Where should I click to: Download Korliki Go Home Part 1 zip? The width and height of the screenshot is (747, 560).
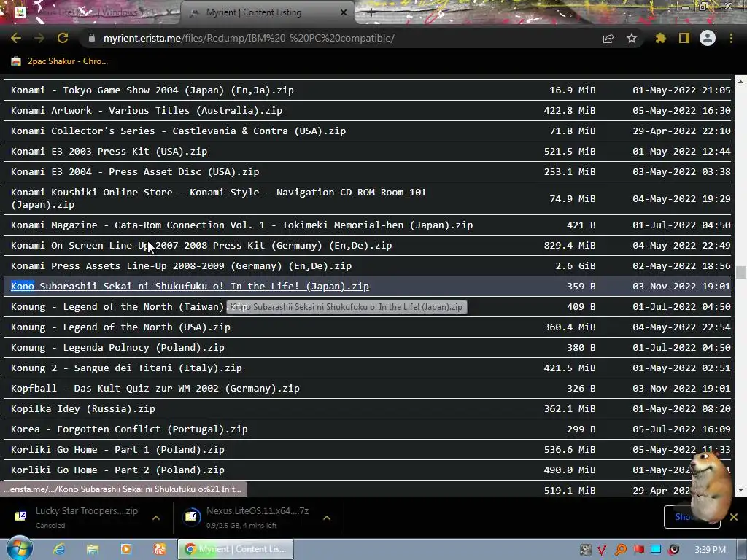(117, 450)
